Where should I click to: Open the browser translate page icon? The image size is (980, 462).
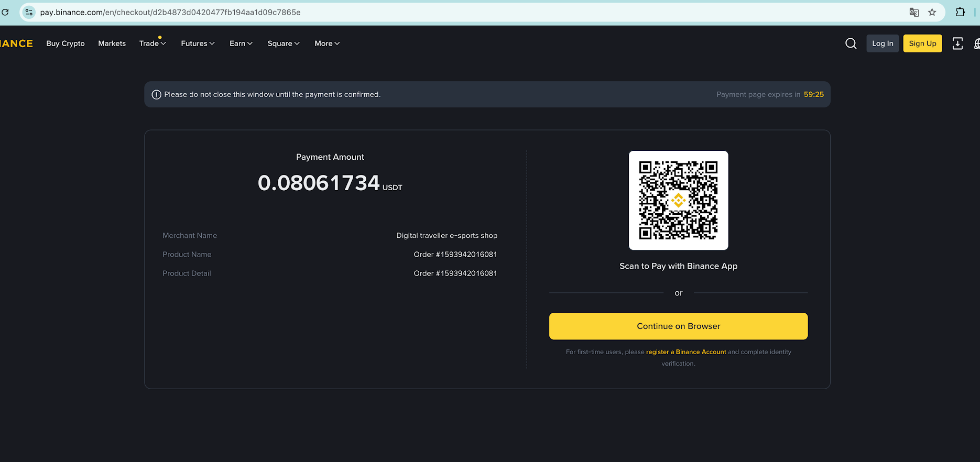tap(914, 13)
